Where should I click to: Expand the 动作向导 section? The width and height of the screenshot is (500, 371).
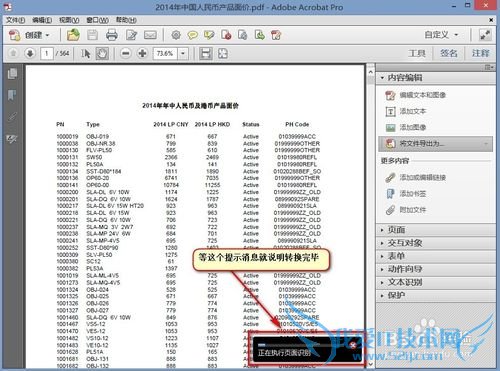[x=435, y=269]
